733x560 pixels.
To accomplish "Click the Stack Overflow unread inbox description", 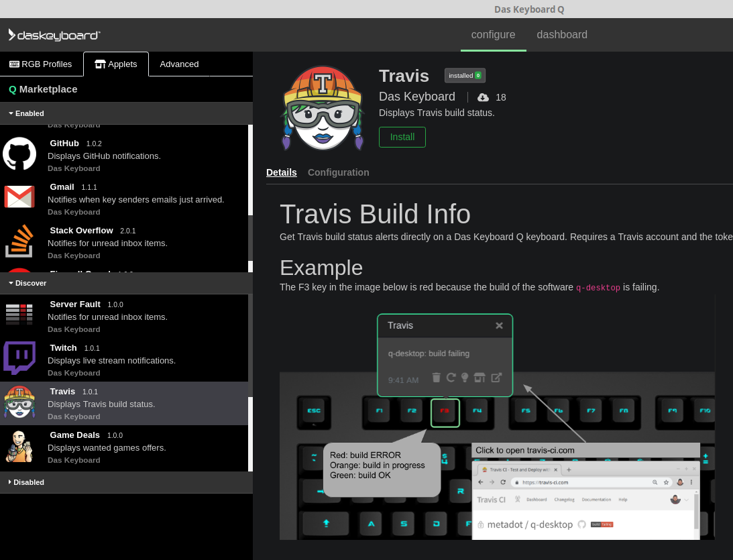I will 107,243.
